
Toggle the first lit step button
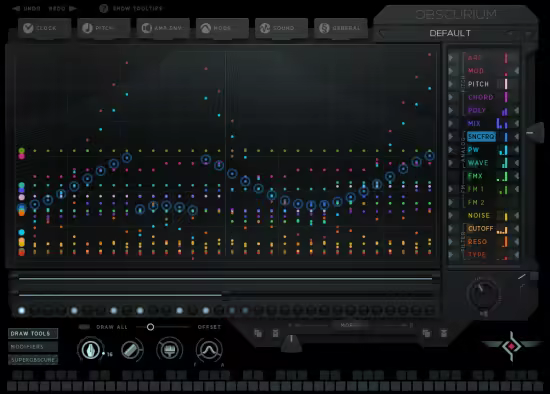tap(22, 310)
